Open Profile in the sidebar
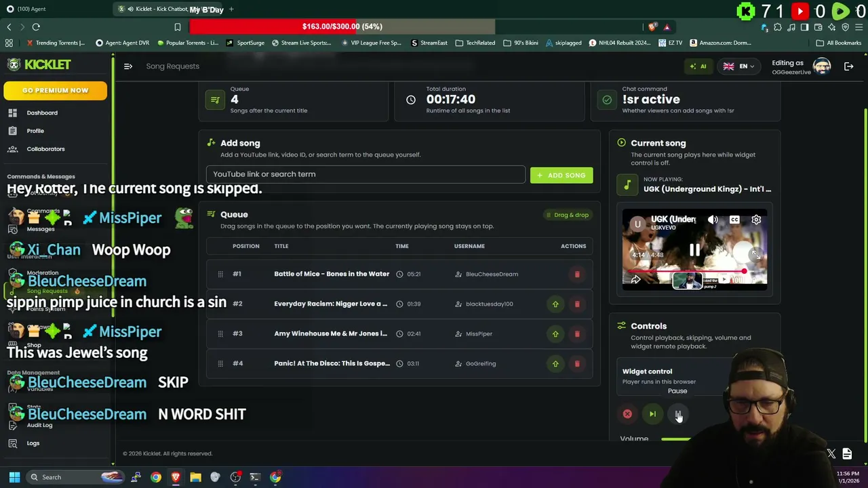 [x=35, y=131]
